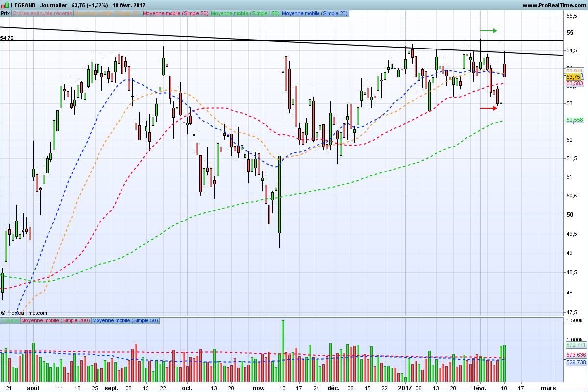Select Moyenne mobile (Simple 20) label
This screenshot has height=392, width=588.
point(315,13)
